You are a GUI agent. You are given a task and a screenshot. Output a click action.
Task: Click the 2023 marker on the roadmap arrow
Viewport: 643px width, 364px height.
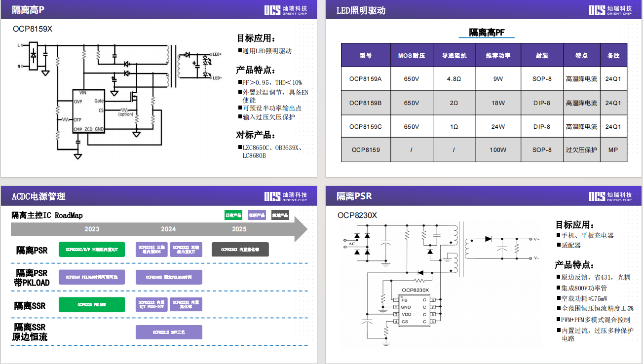point(92,229)
